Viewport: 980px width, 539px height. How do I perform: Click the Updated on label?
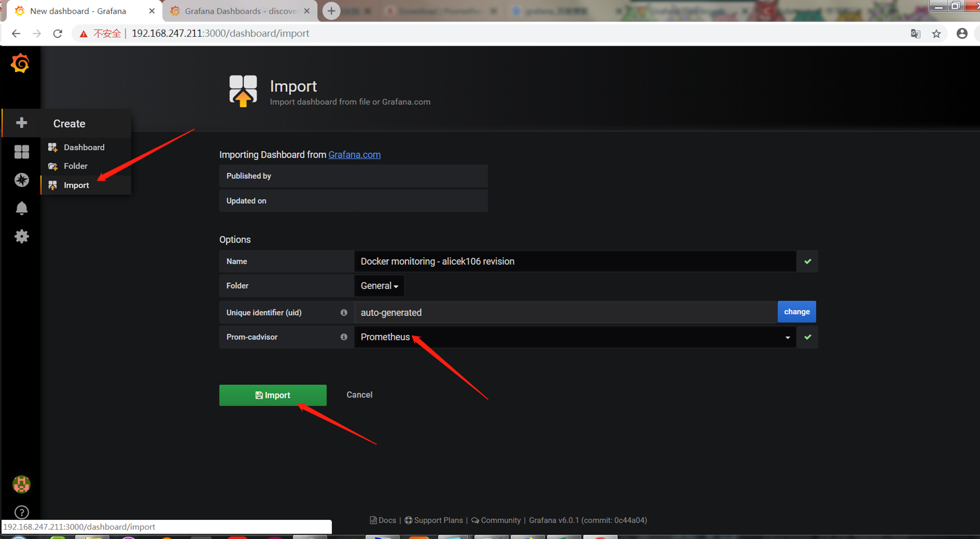[246, 201]
